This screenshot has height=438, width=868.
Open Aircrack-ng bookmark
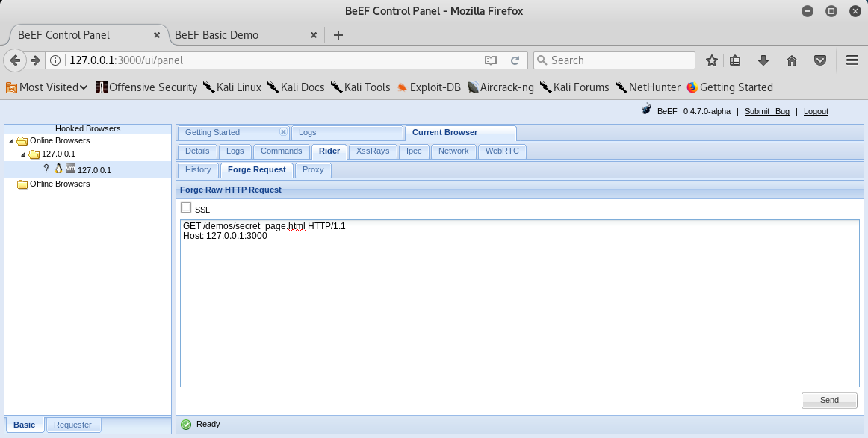click(500, 87)
